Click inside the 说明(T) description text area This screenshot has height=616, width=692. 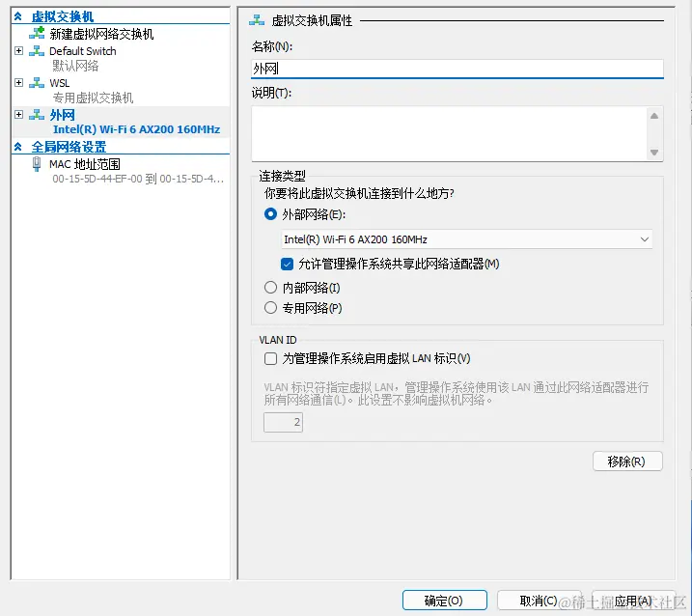point(450,134)
